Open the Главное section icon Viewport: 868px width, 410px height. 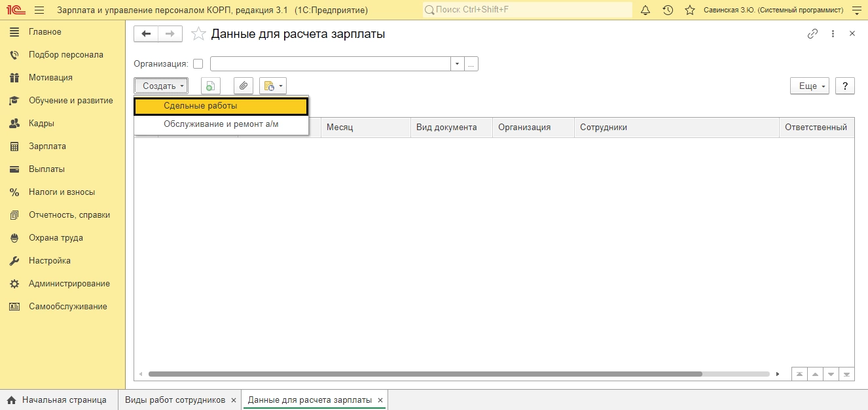pos(14,32)
